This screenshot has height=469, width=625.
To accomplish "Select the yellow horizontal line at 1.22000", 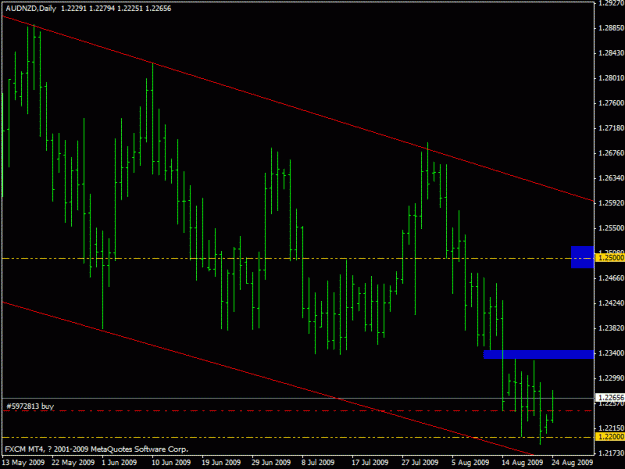I will 298,438.
